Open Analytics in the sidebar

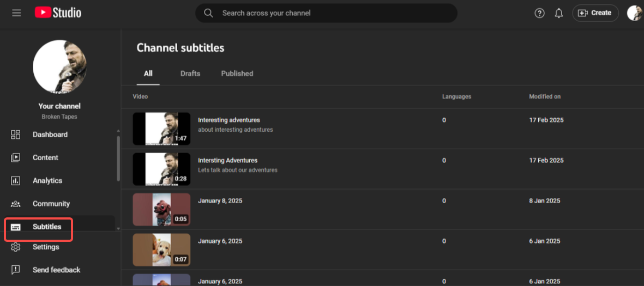point(47,180)
